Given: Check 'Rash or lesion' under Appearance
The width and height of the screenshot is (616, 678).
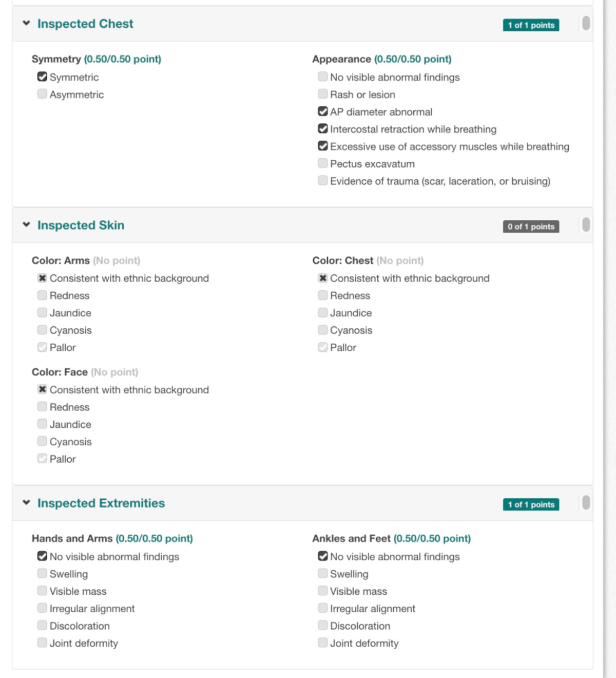Looking at the screenshot, I should point(322,94).
